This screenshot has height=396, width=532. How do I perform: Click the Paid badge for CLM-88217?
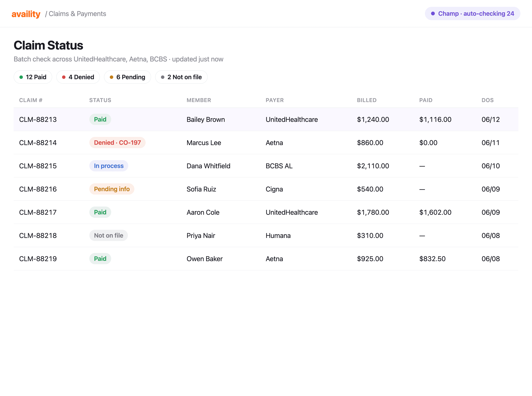(100, 212)
